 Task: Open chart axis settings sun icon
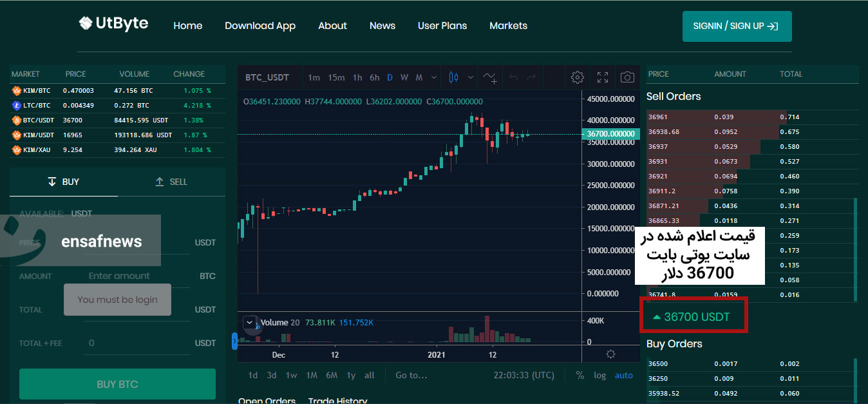click(610, 354)
